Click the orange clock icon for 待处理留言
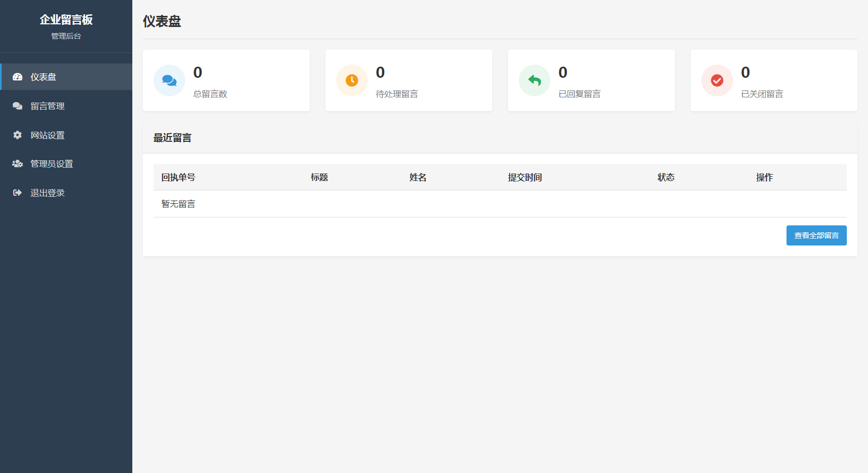868x473 pixels. tap(352, 80)
